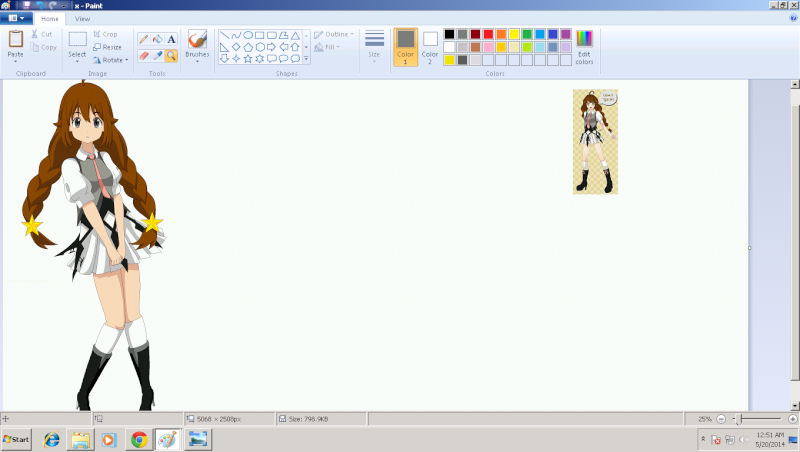Pick the orange color swatch
This screenshot has height=452, width=800.
tap(501, 34)
